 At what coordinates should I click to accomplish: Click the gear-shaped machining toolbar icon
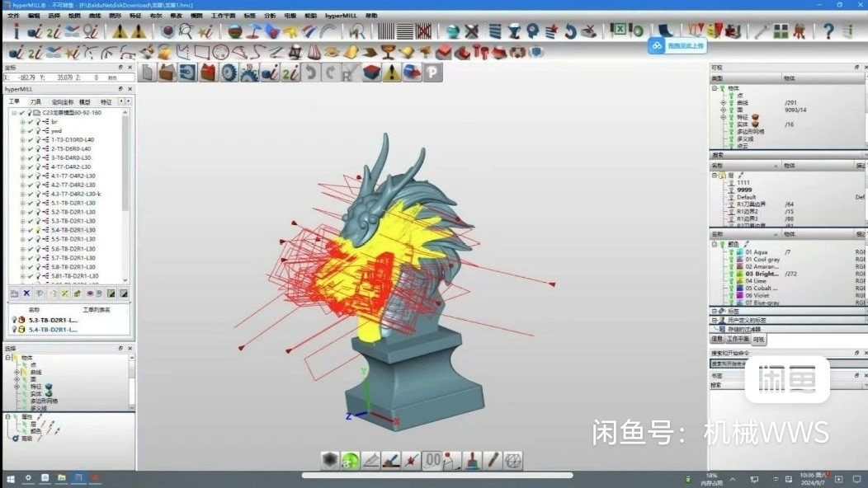pos(229,72)
